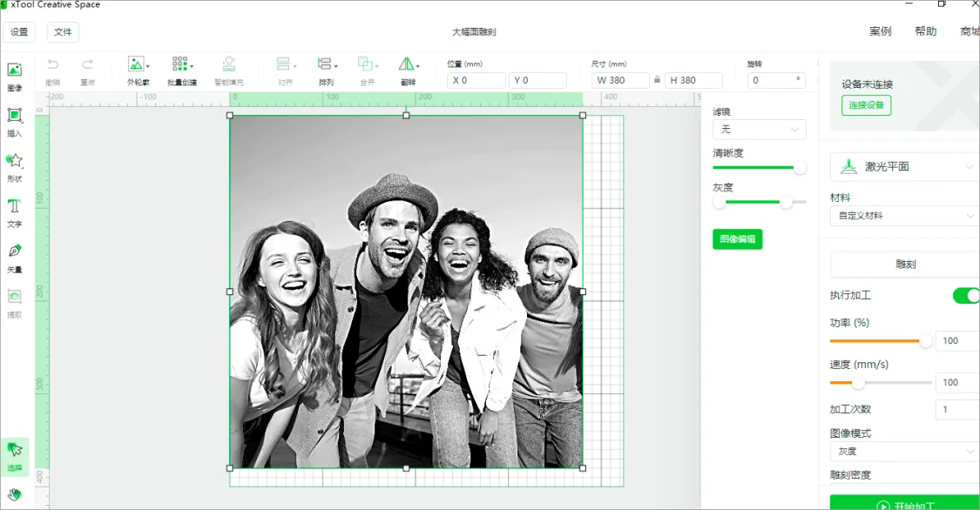This screenshot has width=980, height=510.
Task: Expand the 激光平面 mode dropdown
Action: (904, 167)
